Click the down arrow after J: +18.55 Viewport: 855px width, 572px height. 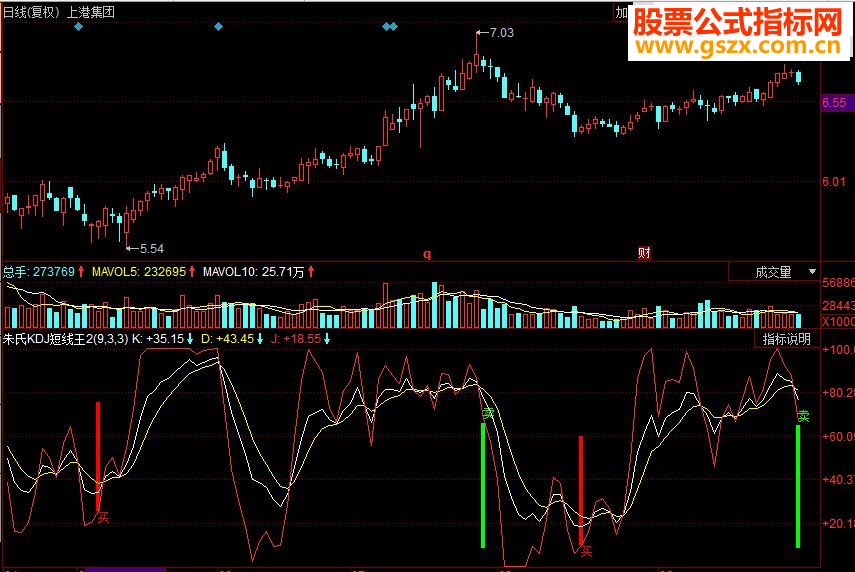point(327,339)
